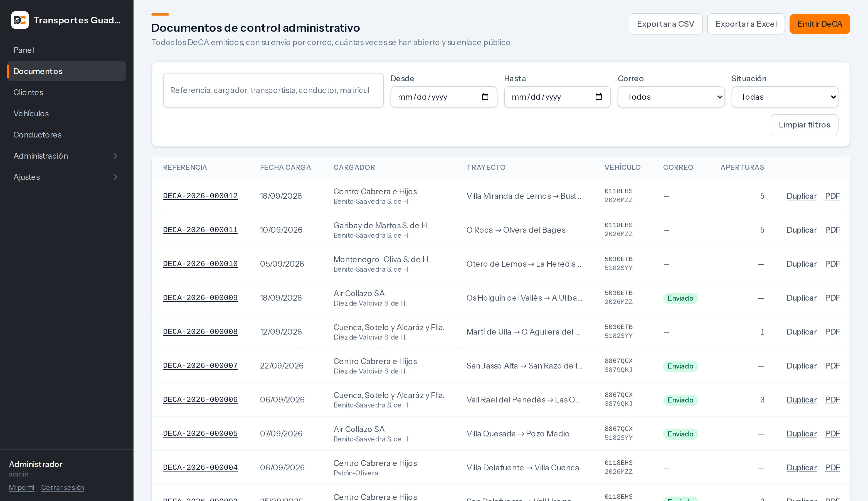Image resolution: width=868 pixels, height=501 pixels.
Task: Download PDF for DECA-2026-000011
Action: [832, 230]
